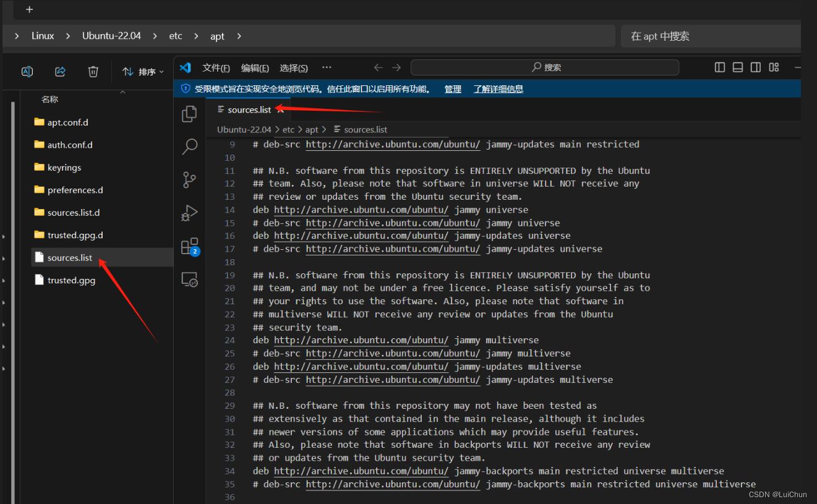Expand the chevron before Linux in address bar

pos(16,36)
